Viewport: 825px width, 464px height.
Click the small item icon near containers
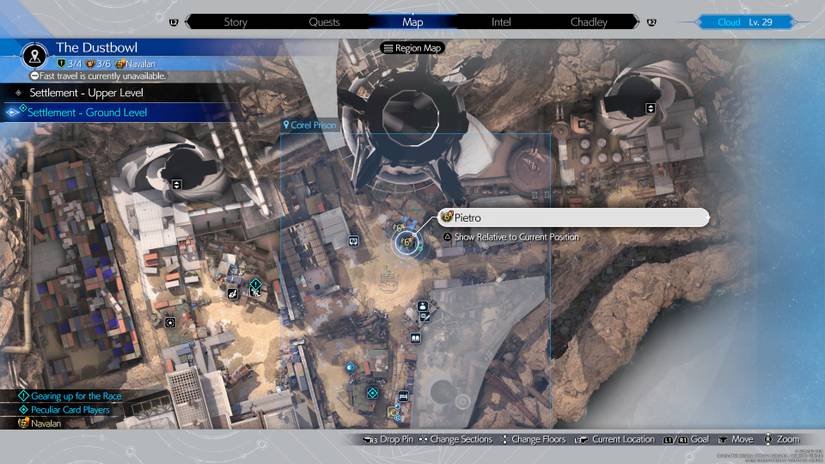click(x=170, y=322)
